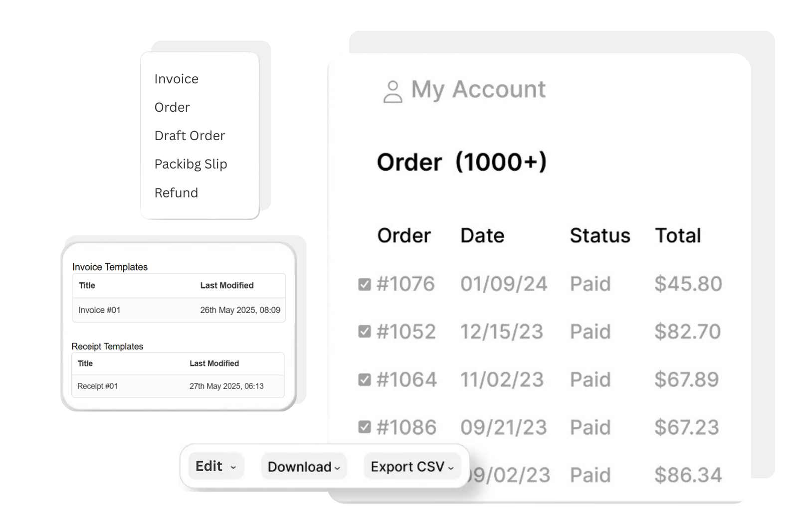
Task: Deselect order #1086 checkbox
Action: 365,427
